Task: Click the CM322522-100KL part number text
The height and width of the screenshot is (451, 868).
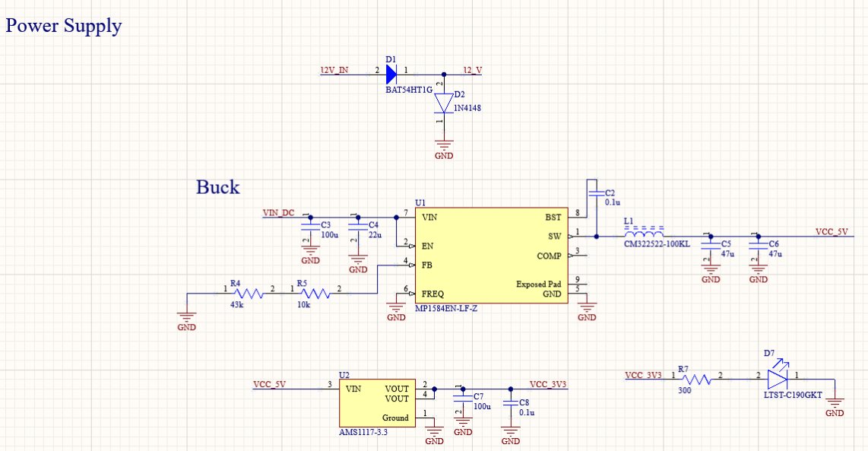Action: (x=657, y=244)
